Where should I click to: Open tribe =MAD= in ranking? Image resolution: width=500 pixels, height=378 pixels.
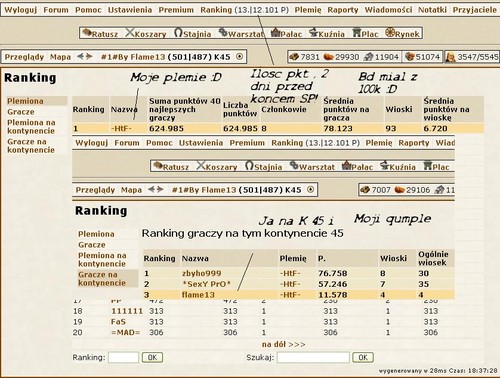[x=125, y=332]
